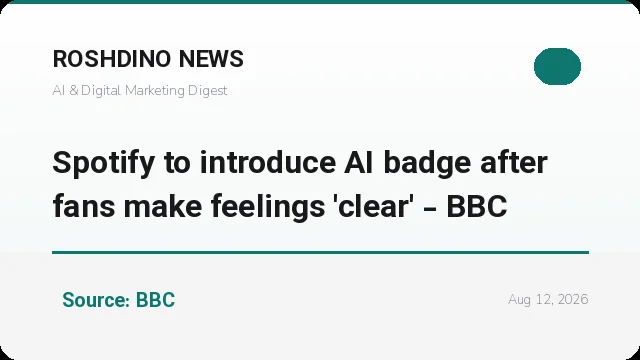Viewport: 640px width, 360px height.
Task: Click the word Marketing in subtitle
Action: click(x=155, y=91)
